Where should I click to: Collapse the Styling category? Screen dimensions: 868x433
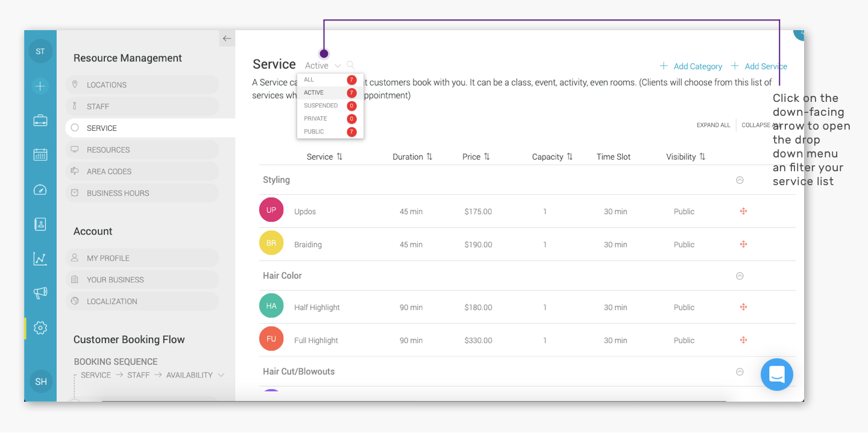pos(740,180)
